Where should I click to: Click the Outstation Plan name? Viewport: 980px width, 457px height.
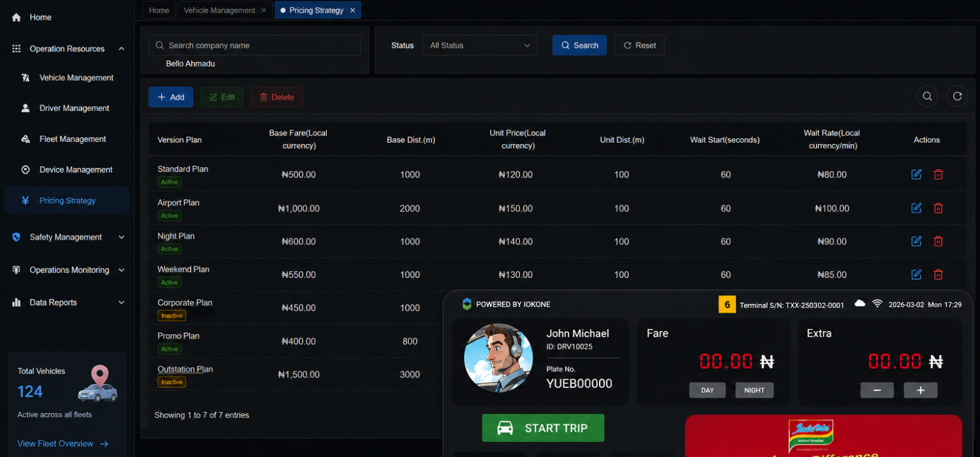coord(185,370)
